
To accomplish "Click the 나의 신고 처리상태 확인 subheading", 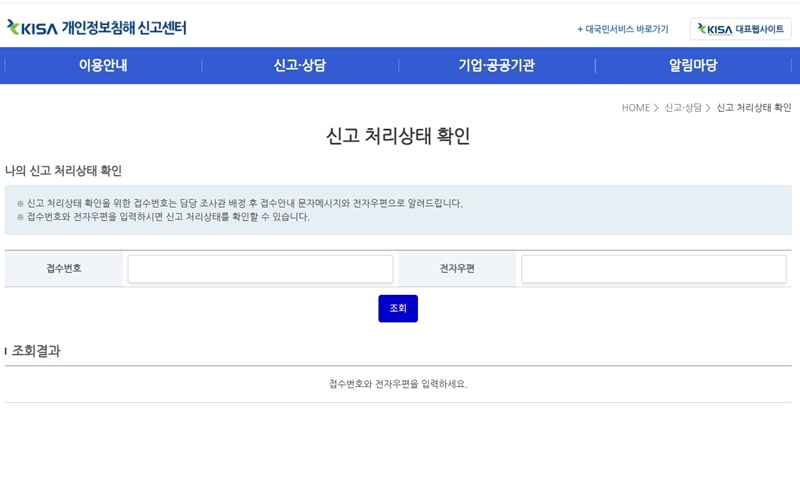I will 63,170.
